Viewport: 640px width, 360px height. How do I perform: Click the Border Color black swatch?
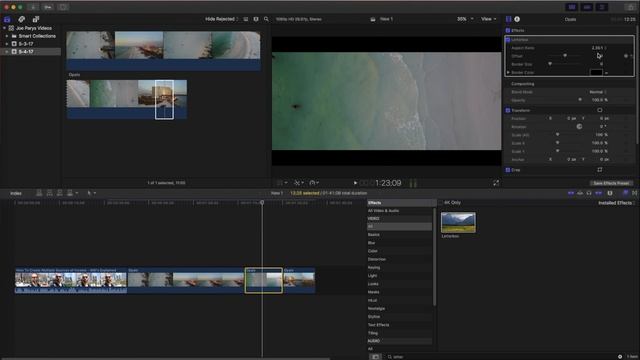596,72
